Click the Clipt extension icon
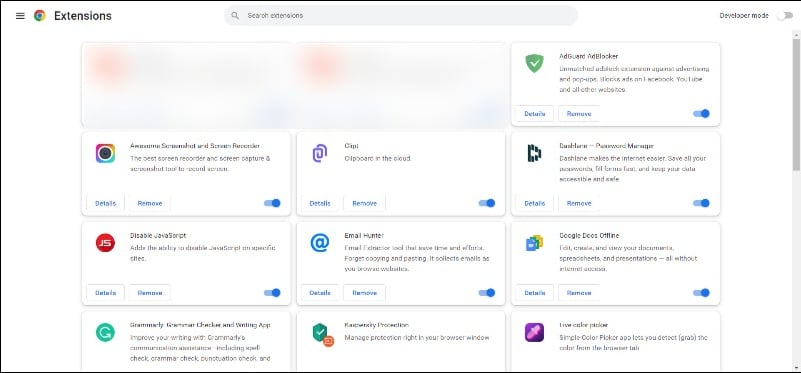The height and width of the screenshot is (373, 801). (320, 153)
